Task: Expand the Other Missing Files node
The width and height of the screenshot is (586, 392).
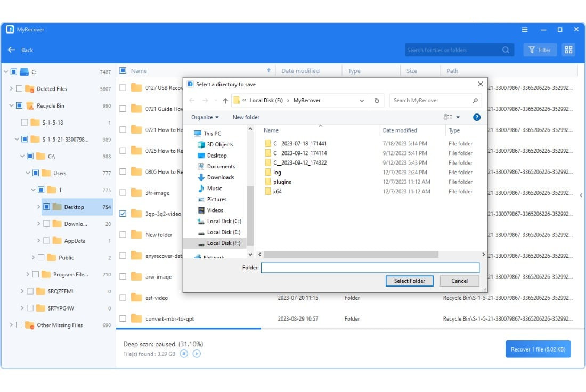Action: (x=11, y=325)
